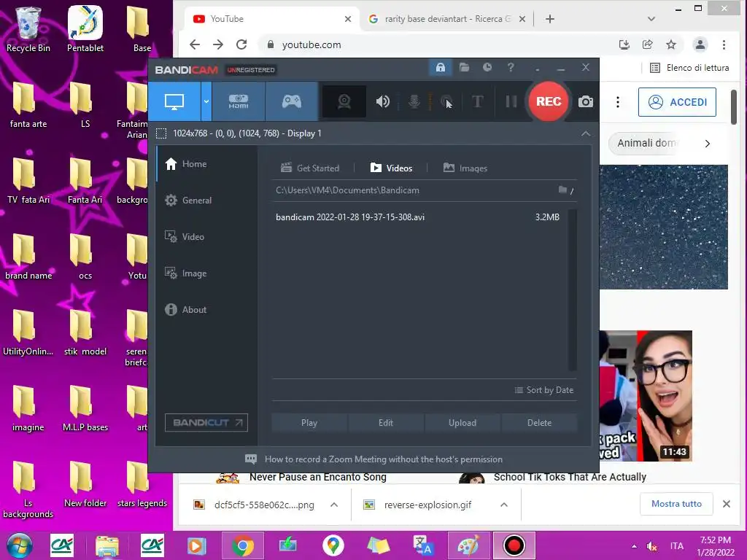Start recording with the REC button

(x=549, y=101)
